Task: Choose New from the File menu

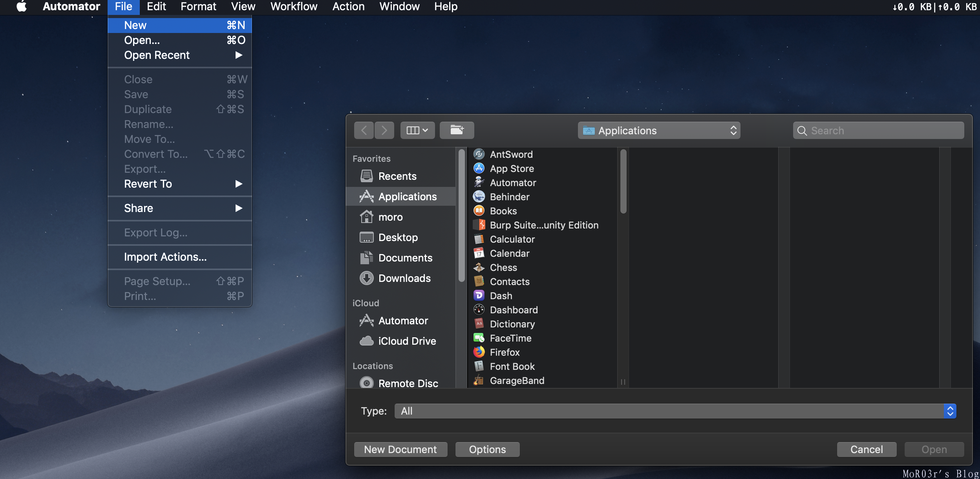Action: (x=180, y=25)
